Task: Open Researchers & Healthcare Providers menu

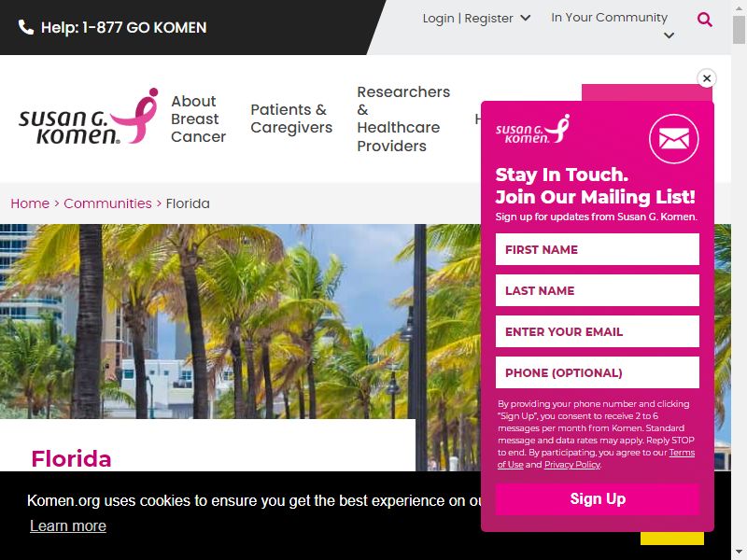Action: 403,119
